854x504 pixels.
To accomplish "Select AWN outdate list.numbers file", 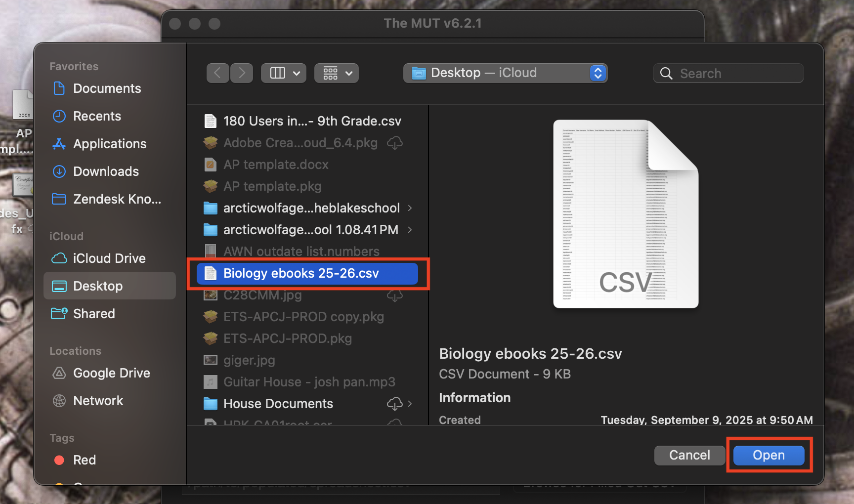I will point(307,252).
